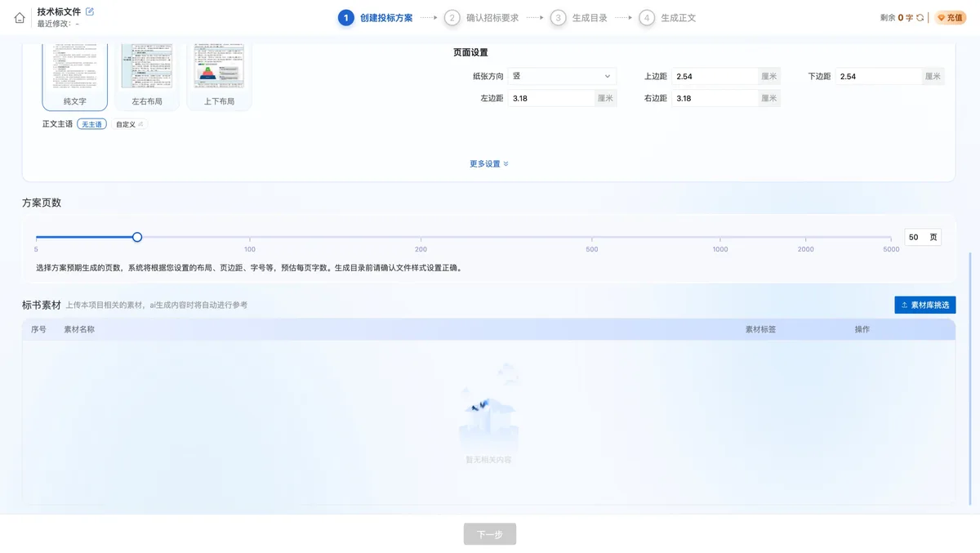This screenshot has width=980, height=553.
Task: Select step 2 确认招标要求
Action: click(x=482, y=17)
